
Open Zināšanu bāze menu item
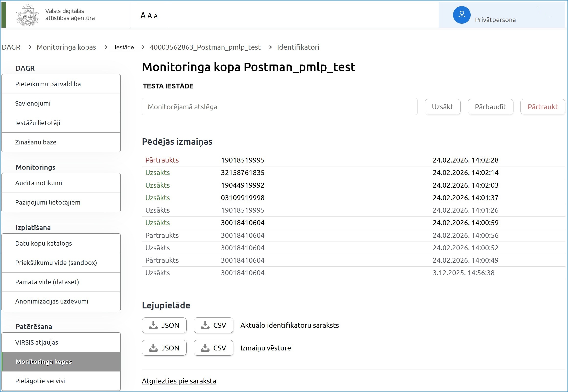tap(61, 142)
